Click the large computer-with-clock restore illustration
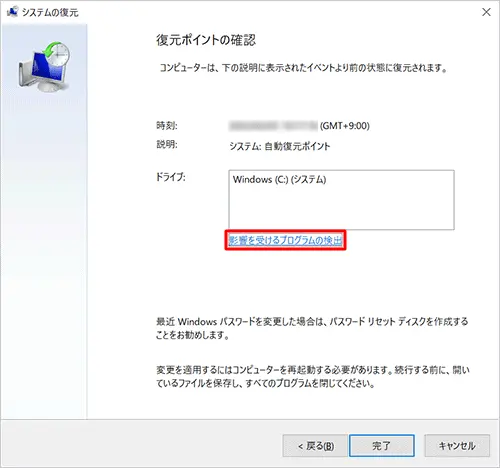The image size is (500, 468). [44, 66]
